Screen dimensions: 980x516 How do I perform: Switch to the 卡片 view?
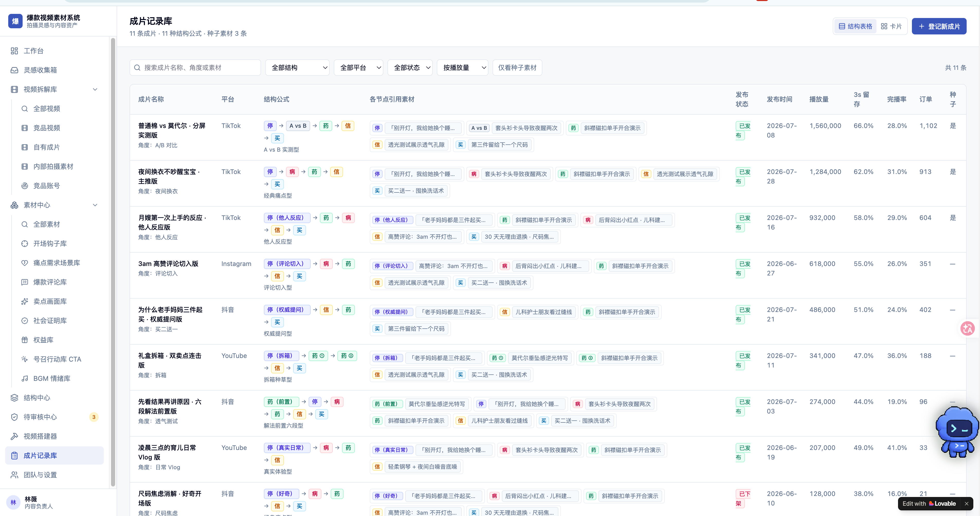coord(891,26)
